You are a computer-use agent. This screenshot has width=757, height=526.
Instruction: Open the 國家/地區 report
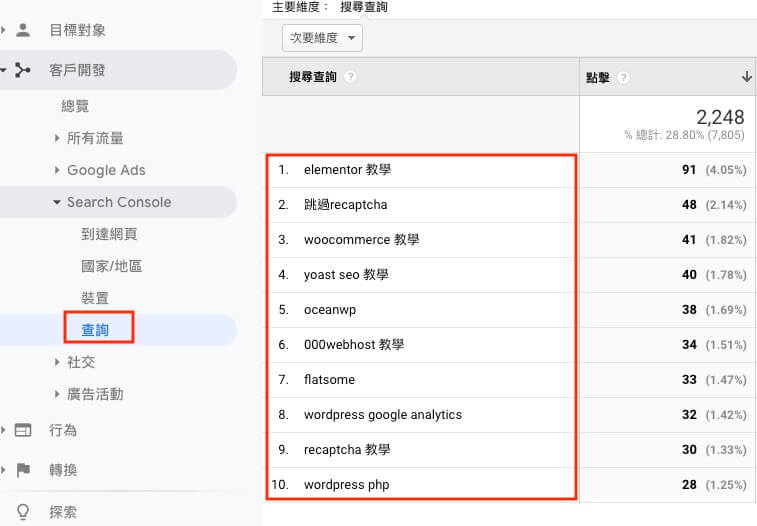click(112, 266)
